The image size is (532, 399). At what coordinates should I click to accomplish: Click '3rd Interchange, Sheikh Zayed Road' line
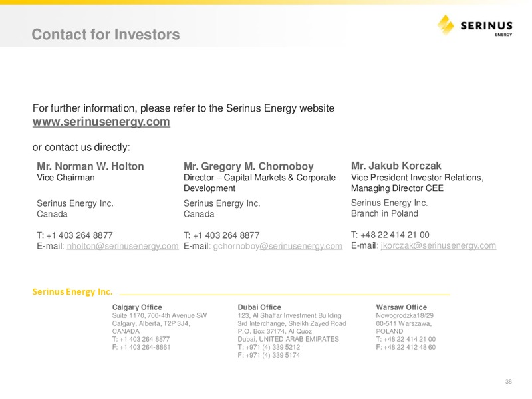coord(292,323)
